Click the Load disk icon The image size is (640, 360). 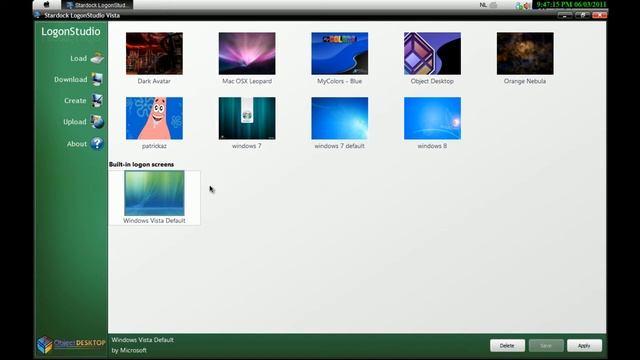click(97, 58)
